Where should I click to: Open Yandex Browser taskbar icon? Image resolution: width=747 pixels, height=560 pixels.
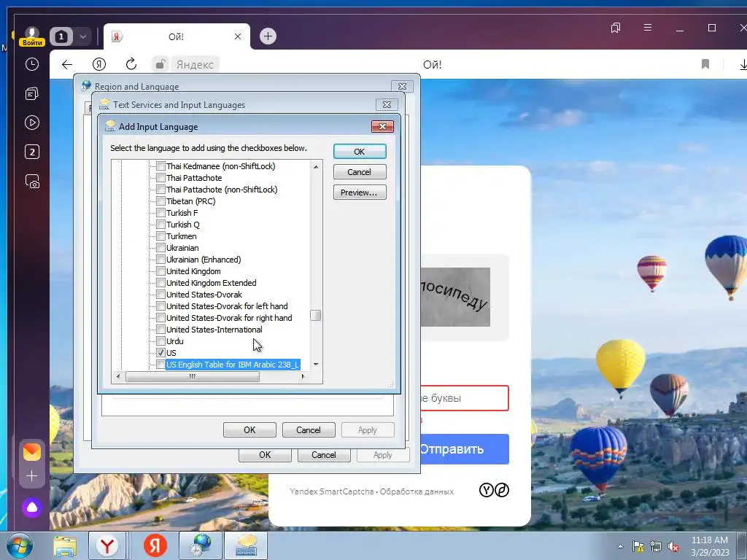(x=107, y=545)
